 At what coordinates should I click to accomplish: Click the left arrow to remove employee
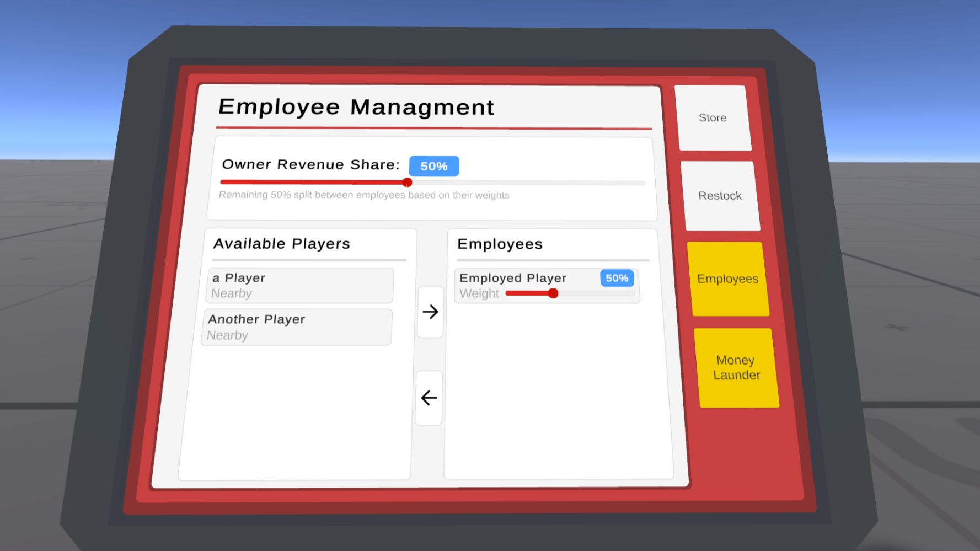(429, 398)
